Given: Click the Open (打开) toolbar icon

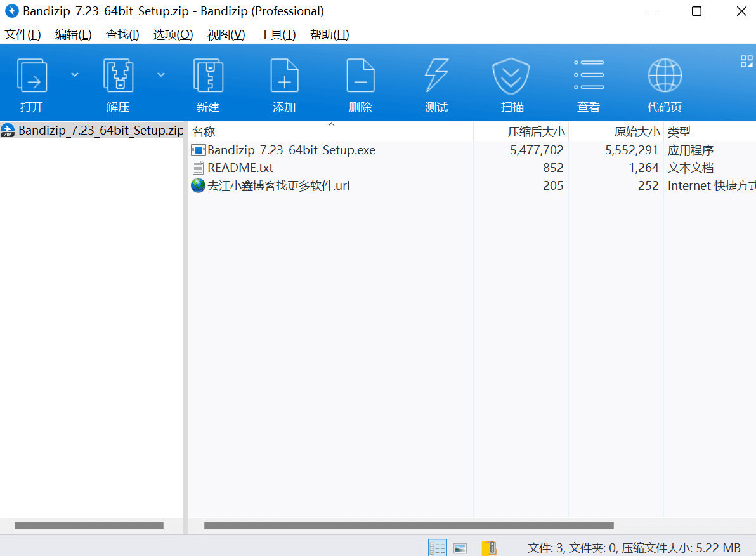Looking at the screenshot, I should [x=32, y=76].
